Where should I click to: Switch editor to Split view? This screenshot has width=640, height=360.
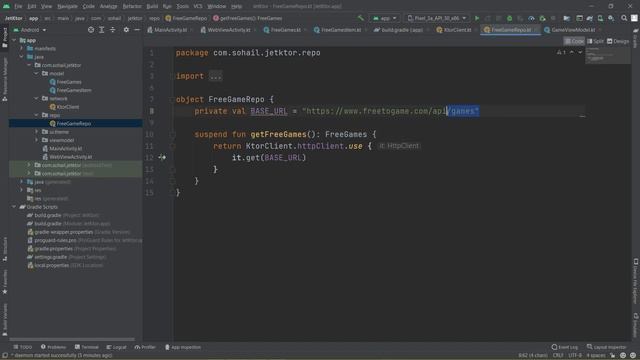(x=596, y=41)
